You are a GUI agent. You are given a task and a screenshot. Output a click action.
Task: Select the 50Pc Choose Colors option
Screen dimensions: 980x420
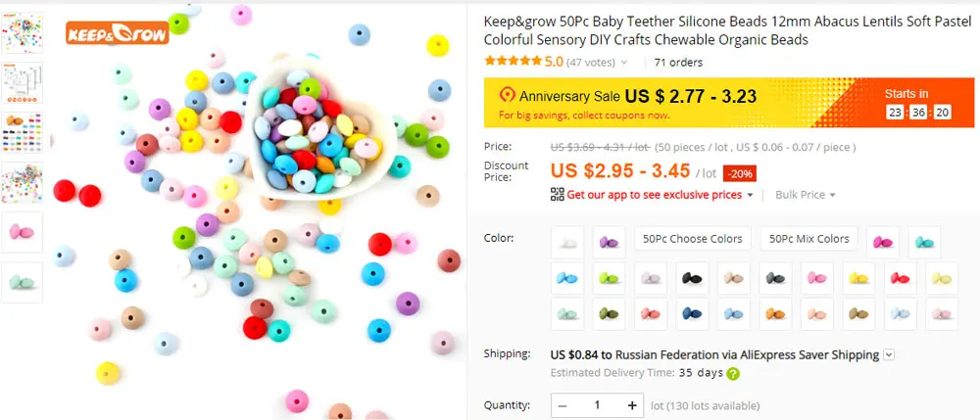(x=693, y=239)
